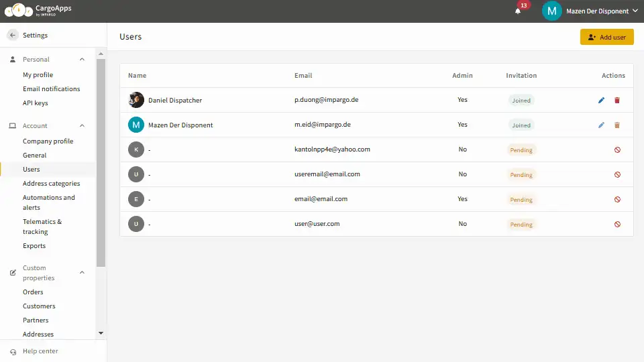Open Automations and alerts settings
The height and width of the screenshot is (362, 644).
coord(49,202)
